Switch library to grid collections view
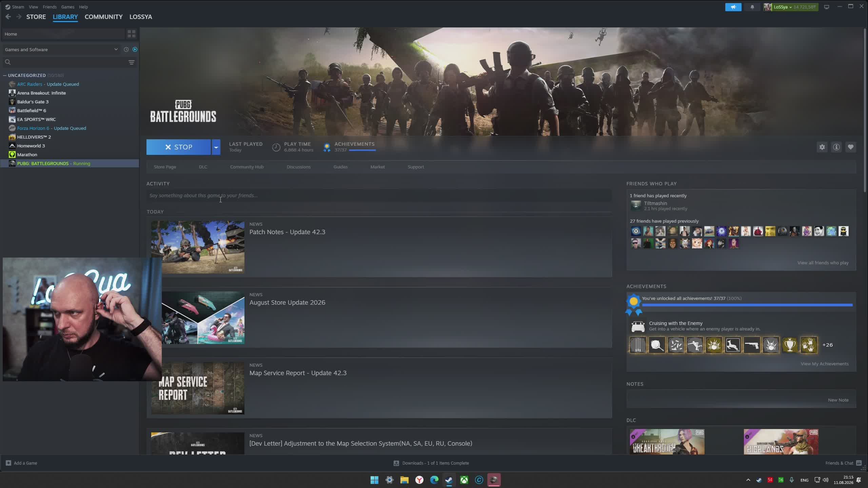The width and height of the screenshot is (868, 488). [x=131, y=34]
